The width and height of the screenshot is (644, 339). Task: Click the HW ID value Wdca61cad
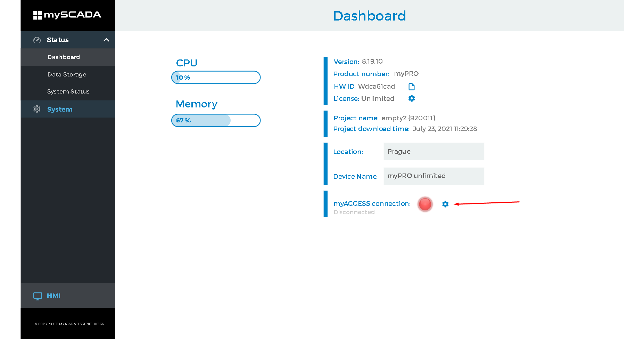coord(377,87)
